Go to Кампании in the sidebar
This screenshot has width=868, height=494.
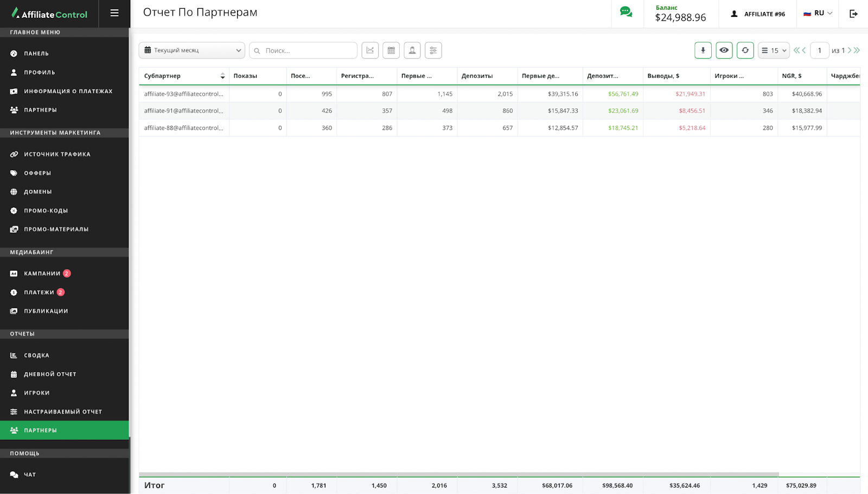[x=42, y=274]
